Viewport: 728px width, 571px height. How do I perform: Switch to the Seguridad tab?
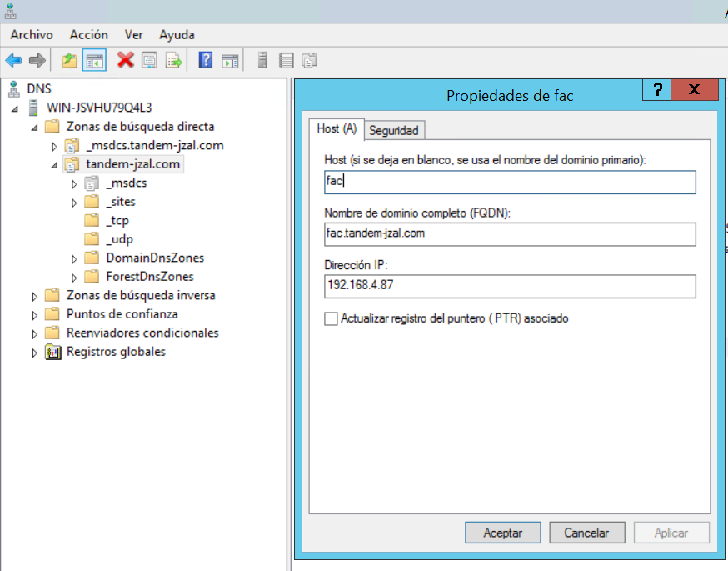coord(394,130)
